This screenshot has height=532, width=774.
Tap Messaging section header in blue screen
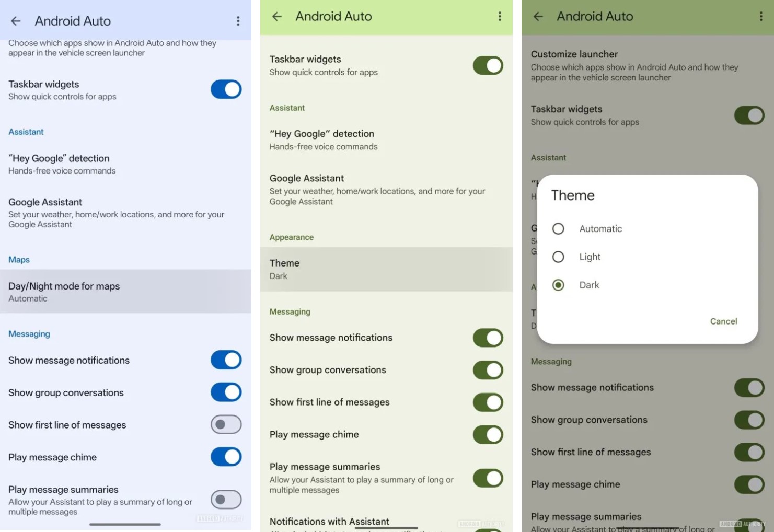coord(29,334)
